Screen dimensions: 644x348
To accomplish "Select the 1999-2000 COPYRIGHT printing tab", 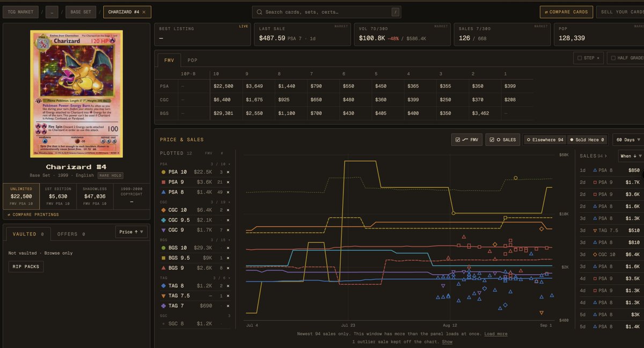I will pyautogui.click(x=131, y=196).
